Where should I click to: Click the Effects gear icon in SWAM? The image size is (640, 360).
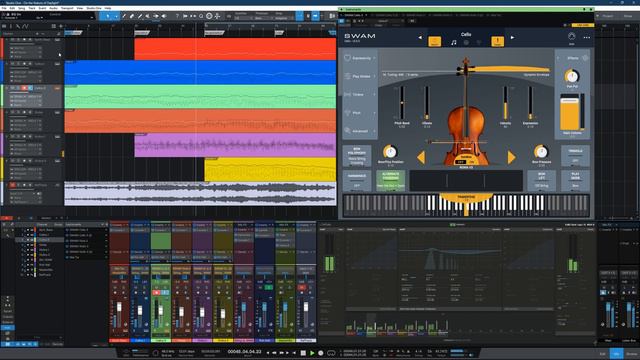(585, 58)
